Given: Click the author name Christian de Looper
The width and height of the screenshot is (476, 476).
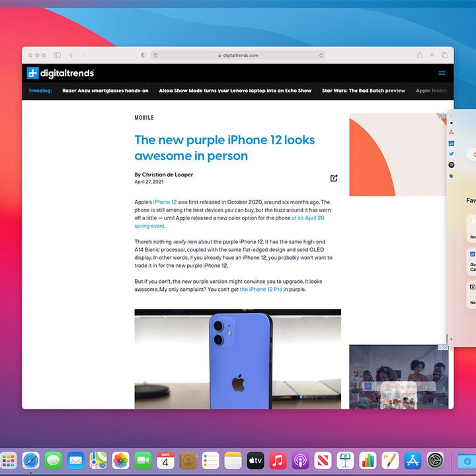Looking at the screenshot, I should pos(167,175).
